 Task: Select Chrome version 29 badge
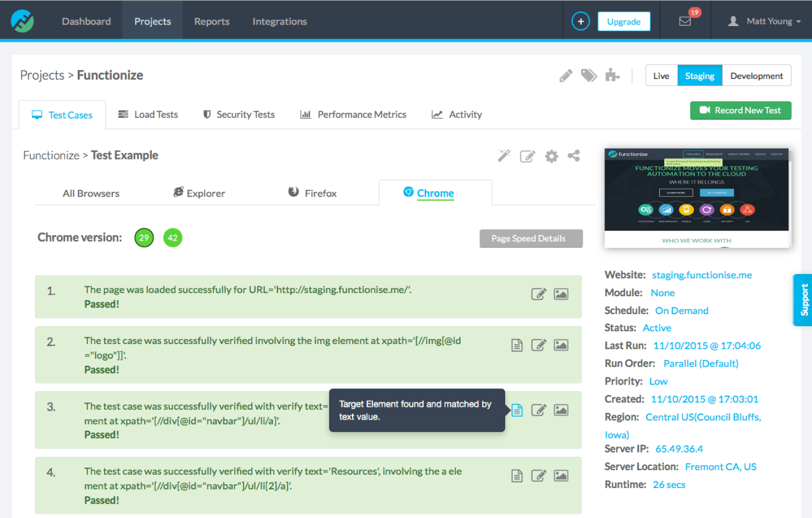coord(143,237)
